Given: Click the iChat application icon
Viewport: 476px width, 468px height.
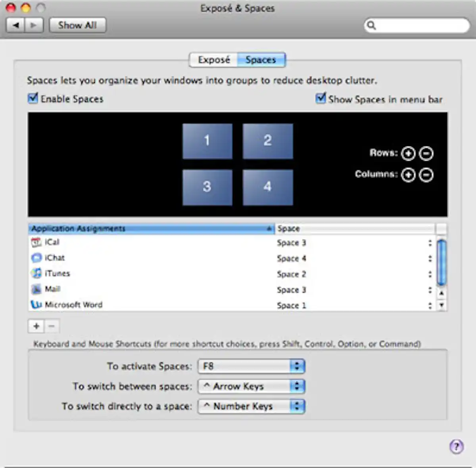Looking at the screenshot, I should click(36, 258).
